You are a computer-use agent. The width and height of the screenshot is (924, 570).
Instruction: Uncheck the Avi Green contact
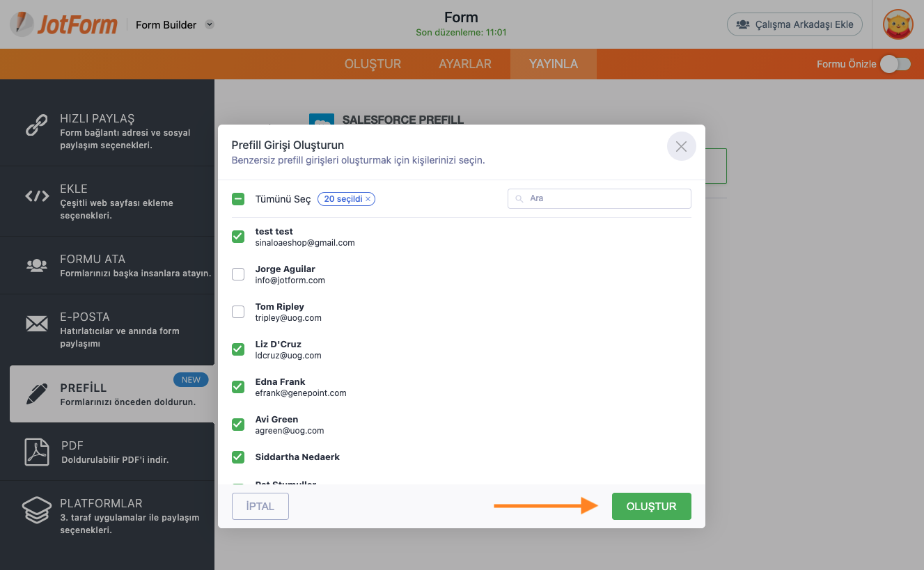[238, 425]
